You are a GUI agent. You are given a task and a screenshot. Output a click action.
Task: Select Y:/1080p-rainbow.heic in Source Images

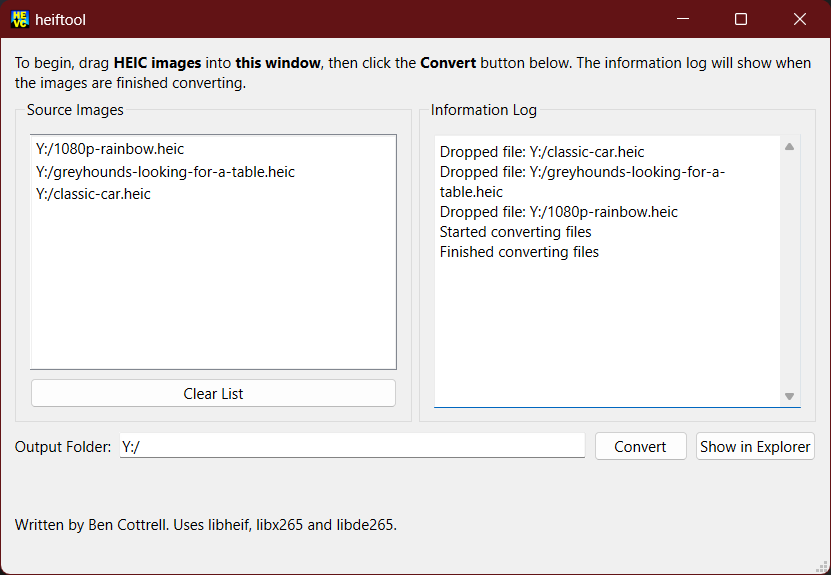(x=110, y=150)
